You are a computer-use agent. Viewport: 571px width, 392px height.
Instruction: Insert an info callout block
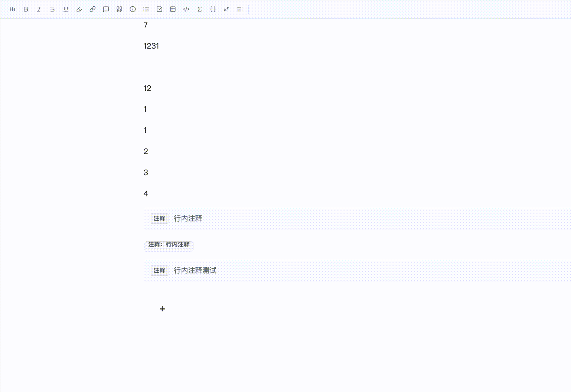point(133,9)
